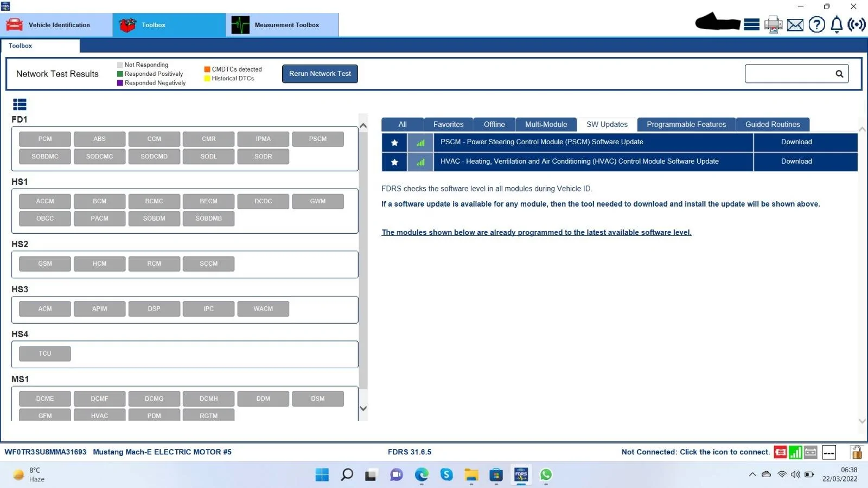Open the Programmable Features tab
Viewport: 868px width, 488px height.
[686, 125]
